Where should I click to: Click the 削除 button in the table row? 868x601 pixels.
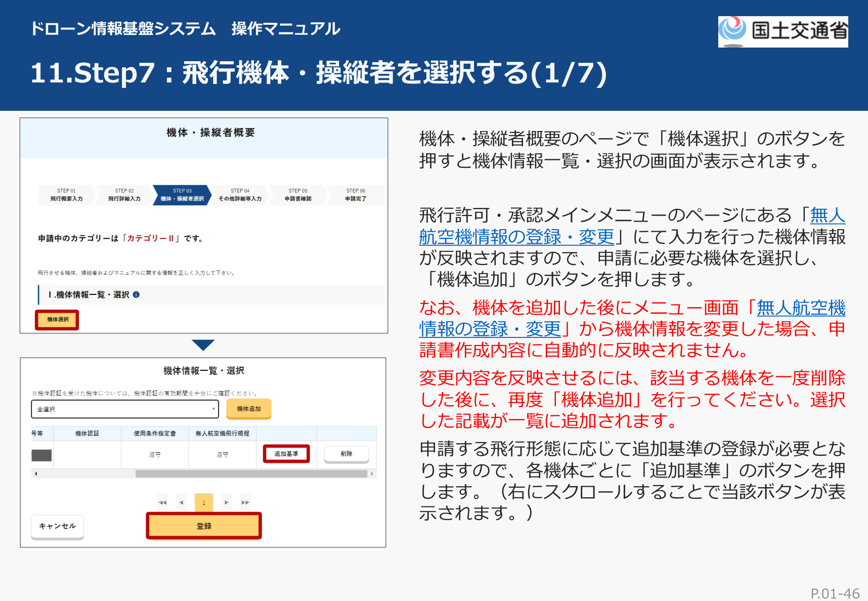(x=346, y=454)
